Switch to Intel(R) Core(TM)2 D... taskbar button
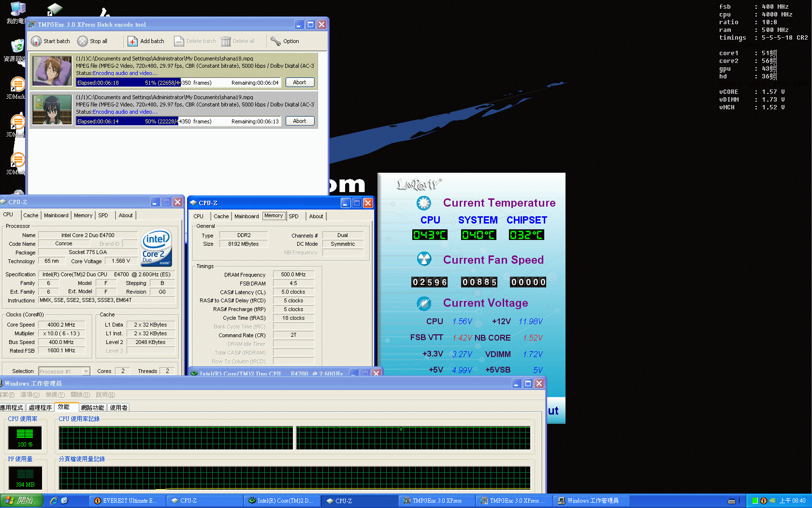This screenshot has height=508, width=812. (281, 501)
